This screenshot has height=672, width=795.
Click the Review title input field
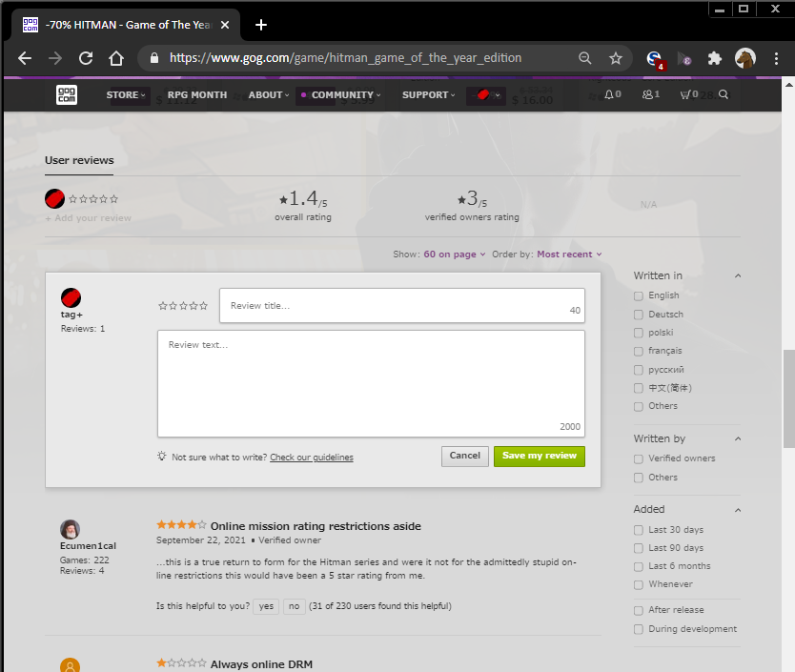402,306
